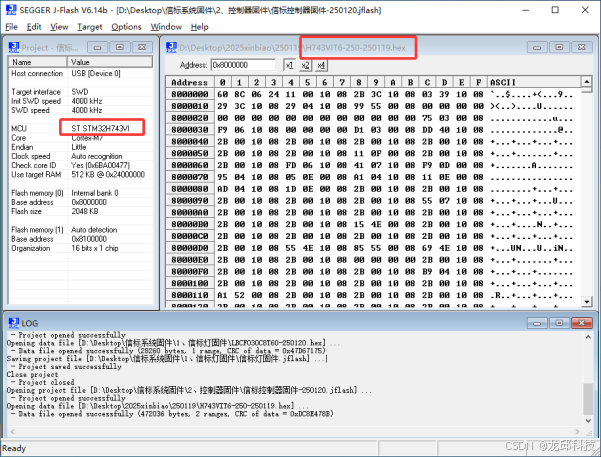Viewport: 601px width, 457px height.
Task: Open the File menu
Action: pyautogui.click(x=11, y=27)
